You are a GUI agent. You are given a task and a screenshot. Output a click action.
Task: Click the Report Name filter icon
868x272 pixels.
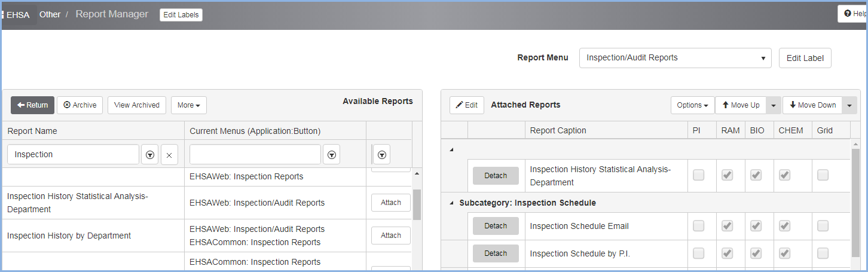[150, 154]
